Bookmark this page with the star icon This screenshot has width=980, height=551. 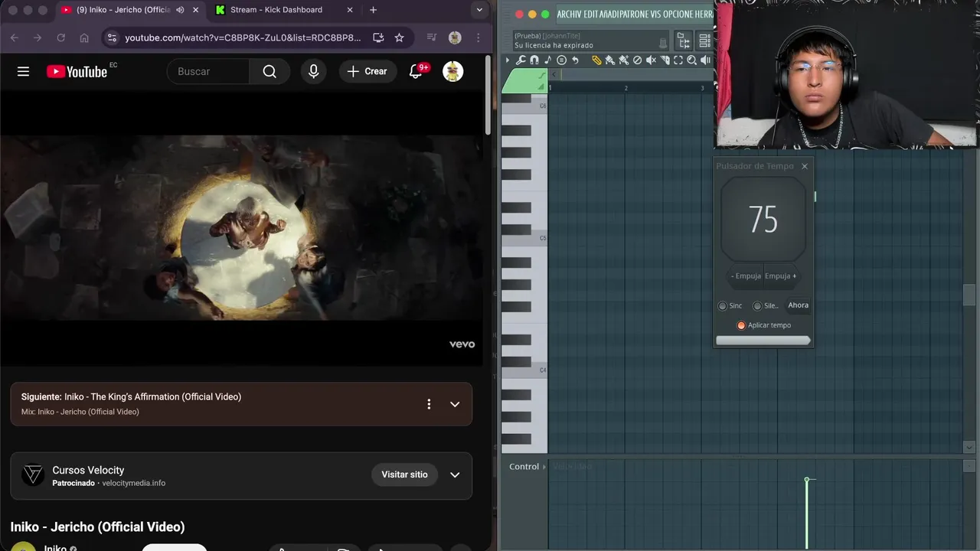(399, 37)
